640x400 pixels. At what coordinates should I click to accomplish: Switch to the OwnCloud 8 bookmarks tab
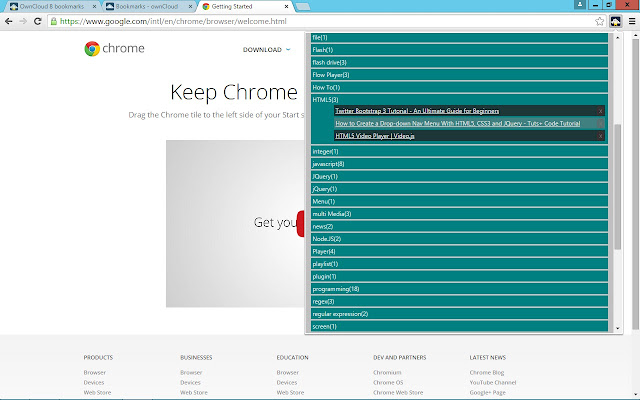point(51,7)
